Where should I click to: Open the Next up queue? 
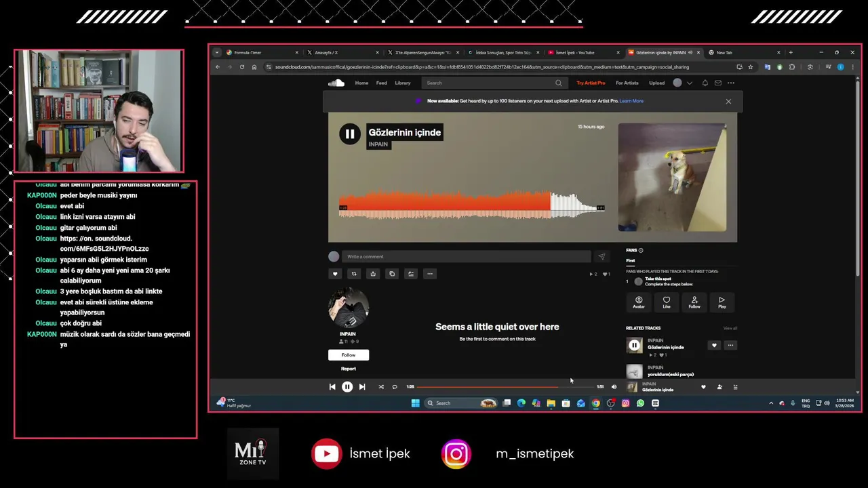tap(735, 387)
